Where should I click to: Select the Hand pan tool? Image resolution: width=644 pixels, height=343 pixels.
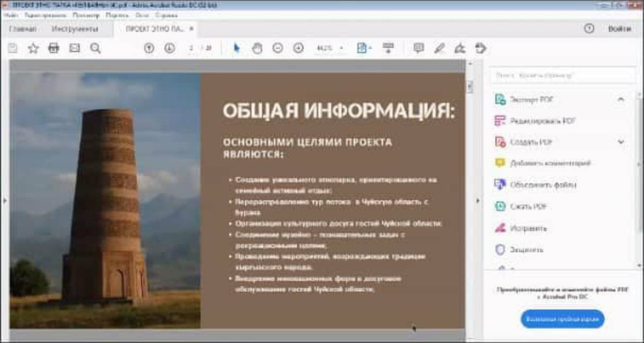coord(257,48)
